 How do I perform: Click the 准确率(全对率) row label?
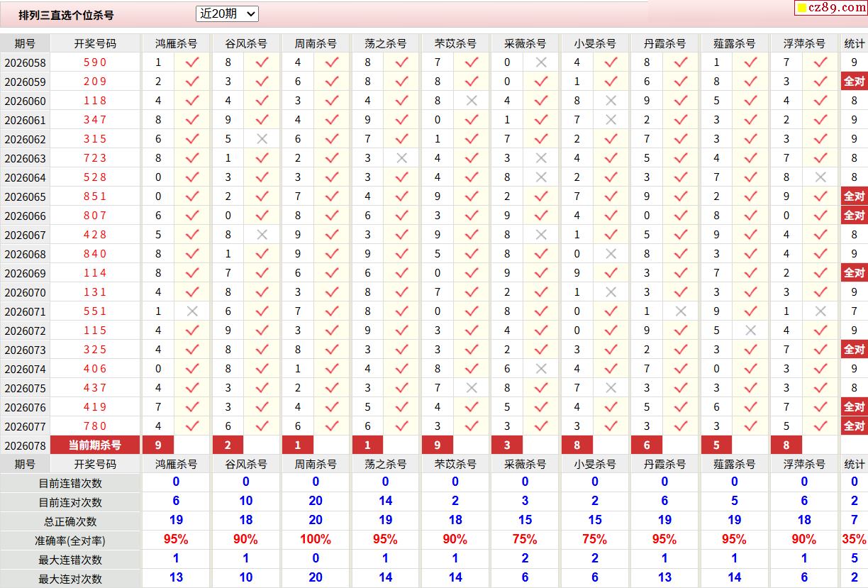[x=70, y=540]
